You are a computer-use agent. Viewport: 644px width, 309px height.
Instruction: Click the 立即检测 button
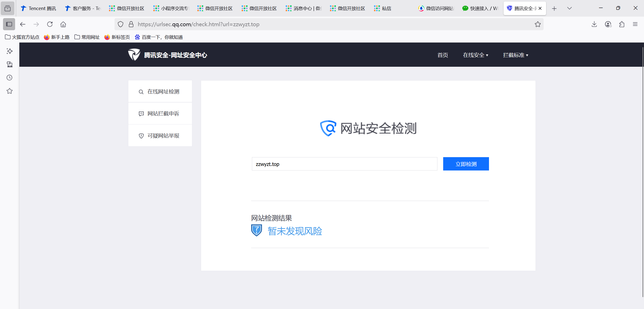(466, 164)
